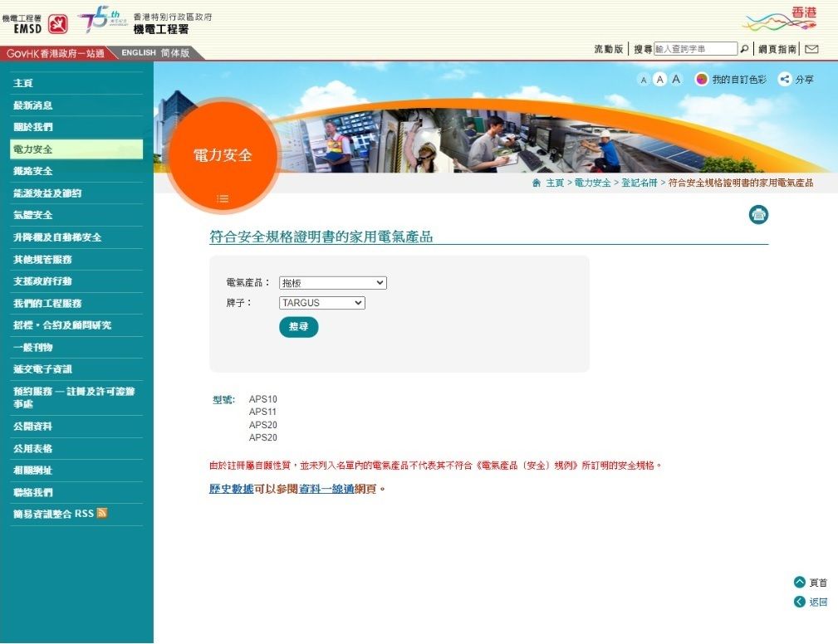The height and width of the screenshot is (644, 838).
Task: Open the orange menu list icon
Action: tap(222, 198)
